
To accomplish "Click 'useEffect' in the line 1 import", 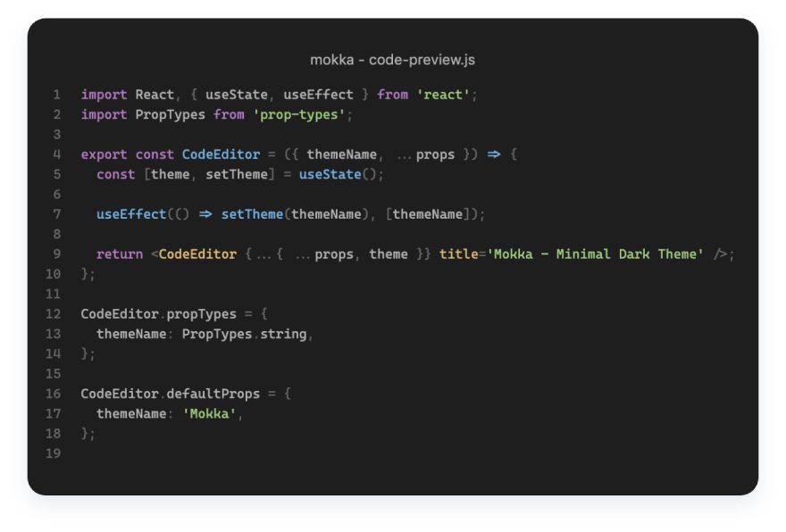I will coord(318,95).
